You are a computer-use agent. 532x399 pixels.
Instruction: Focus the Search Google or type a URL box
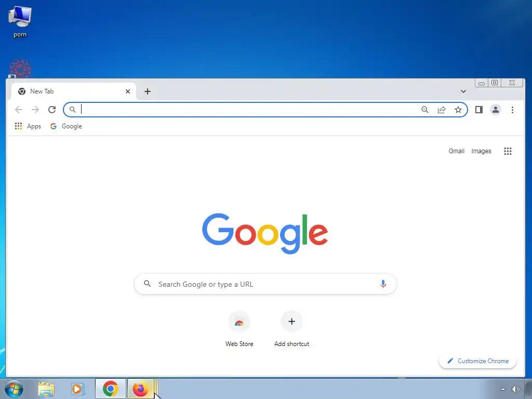pos(265,284)
